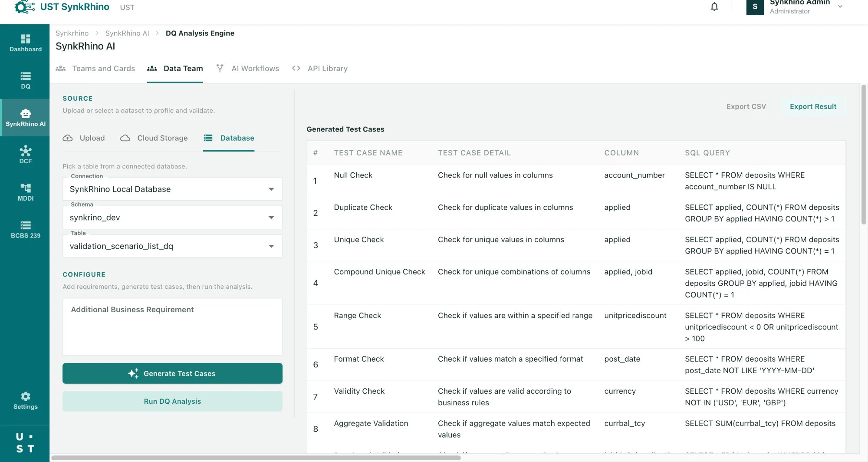Select the Upload source tab
The width and height of the screenshot is (868, 462).
(x=84, y=138)
